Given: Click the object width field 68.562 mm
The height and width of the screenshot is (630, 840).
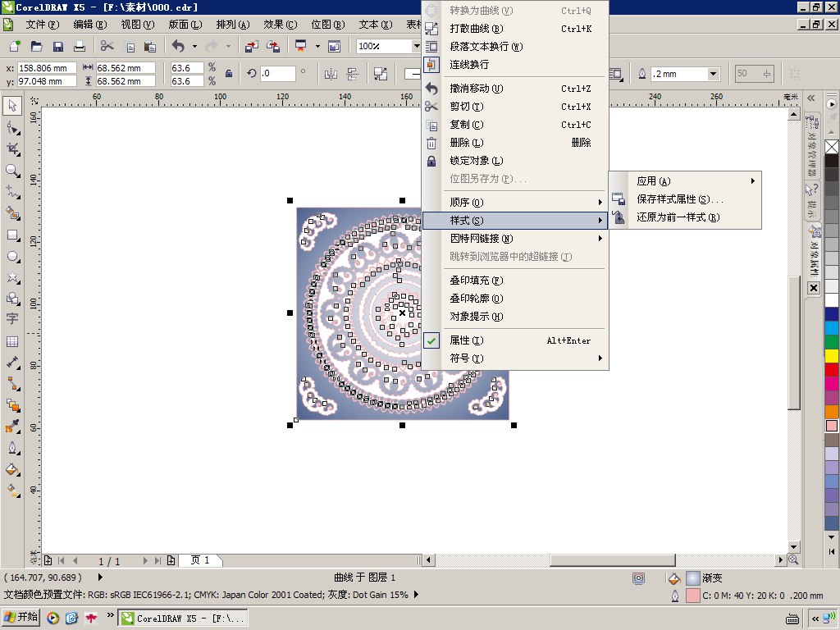Looking at the screenshot, I should click(x=126, y=68).
